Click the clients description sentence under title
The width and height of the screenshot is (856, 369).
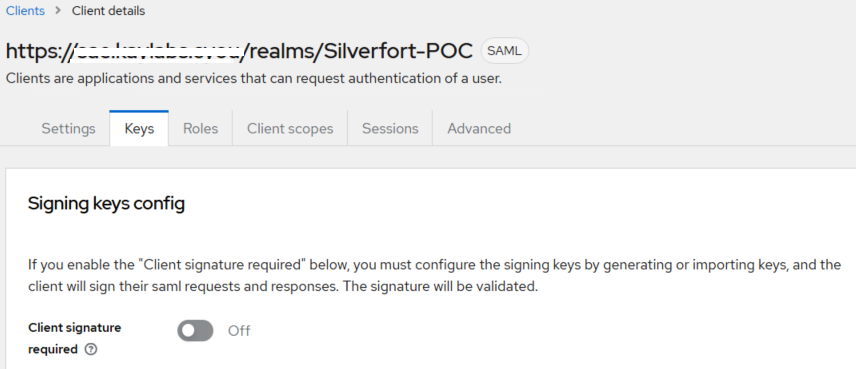click(254, 79)
